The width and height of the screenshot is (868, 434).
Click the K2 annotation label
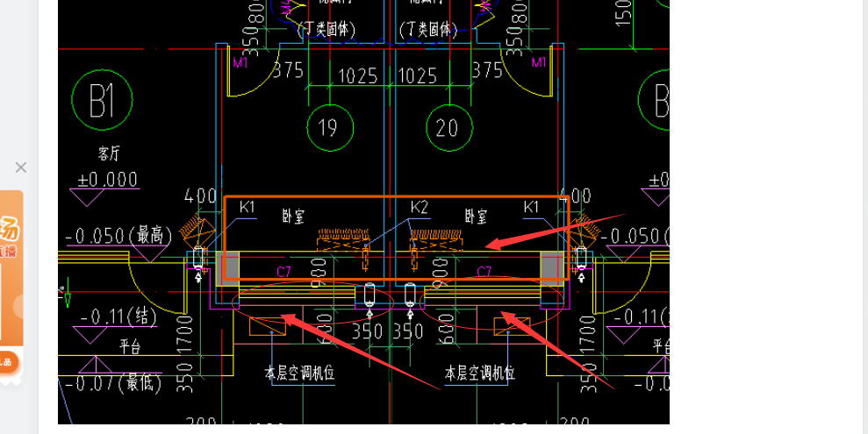(420, 207)
